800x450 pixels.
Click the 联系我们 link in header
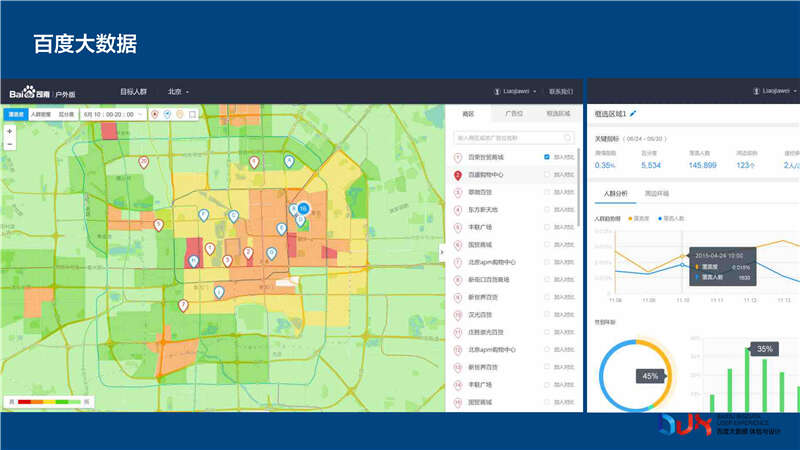(x=562, y=91)
